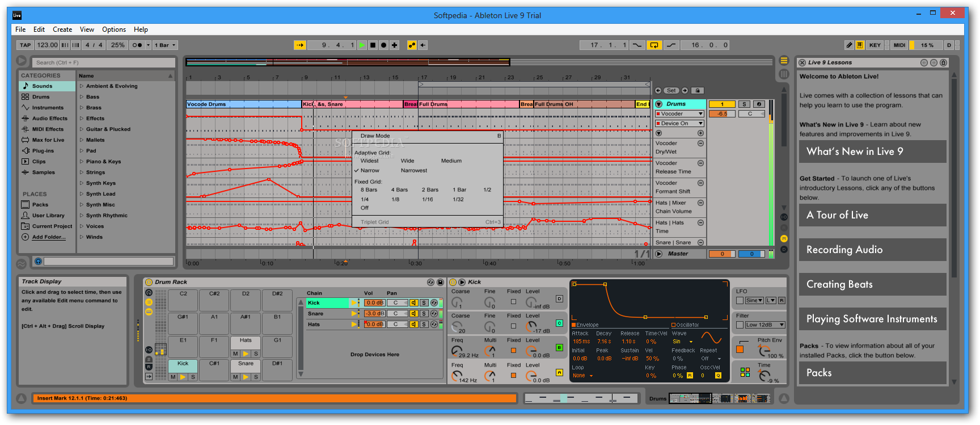980x425 pixels.
Task: Mute the Snare chain speaker button
Action: [413, 314]
